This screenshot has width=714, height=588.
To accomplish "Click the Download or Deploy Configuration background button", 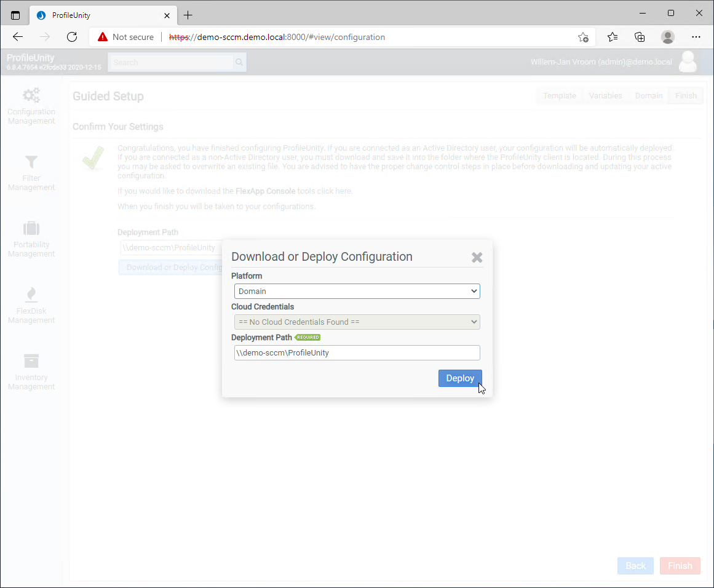I will coord(171,268).
